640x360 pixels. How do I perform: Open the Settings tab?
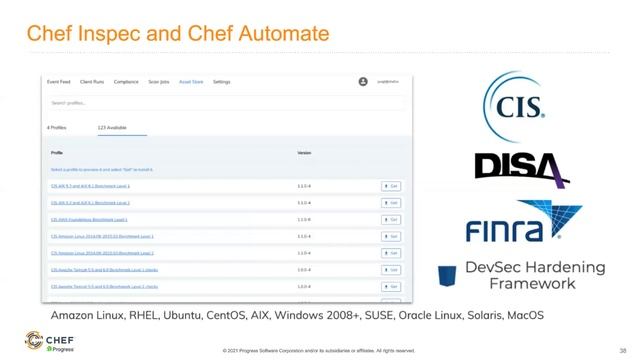pyautogui.click(x=222, y=82)
